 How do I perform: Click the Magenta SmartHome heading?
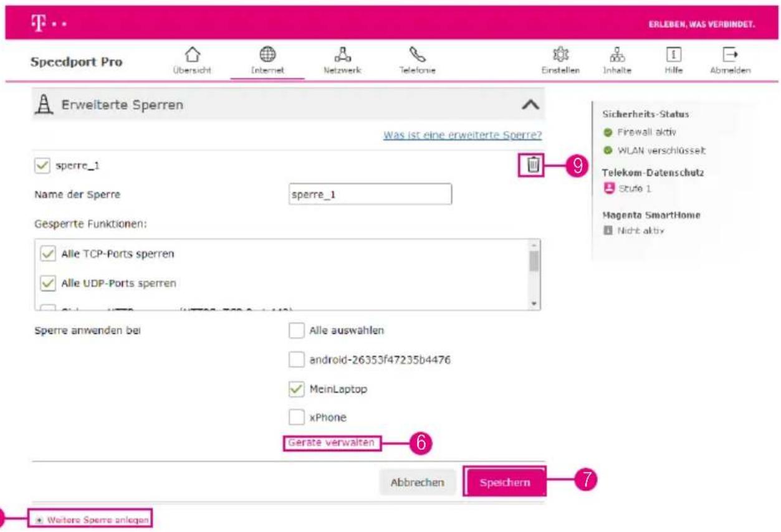tap(651, 215)
